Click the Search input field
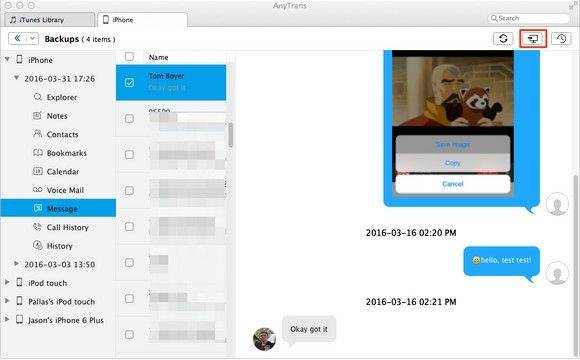Image resolution: width=580 pixels, height=360 pixels. [529, 18]
